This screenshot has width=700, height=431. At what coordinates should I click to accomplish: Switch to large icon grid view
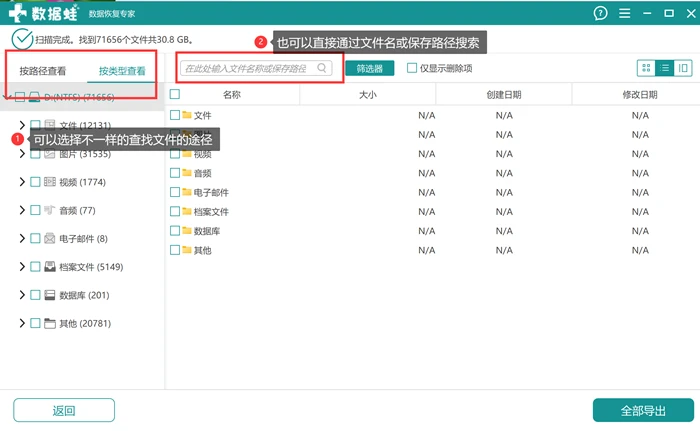click(646, 68)
